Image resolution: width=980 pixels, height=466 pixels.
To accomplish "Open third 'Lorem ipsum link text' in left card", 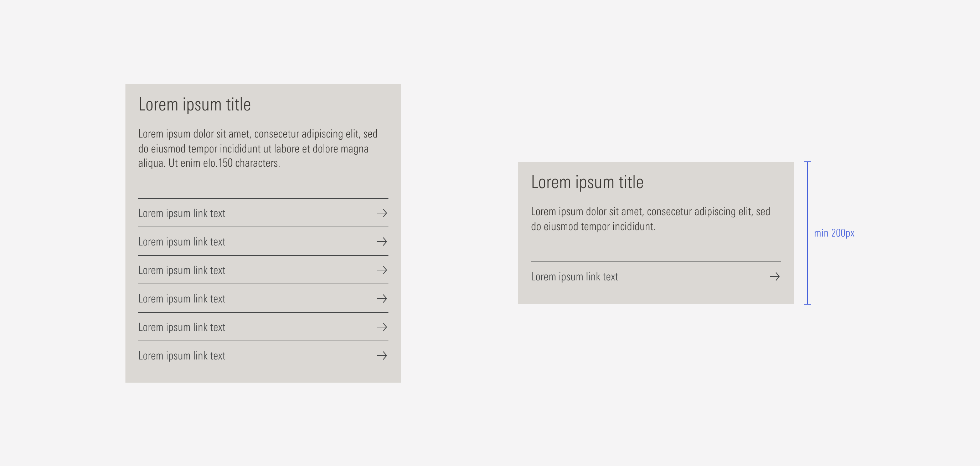I will tap(182, 270).
